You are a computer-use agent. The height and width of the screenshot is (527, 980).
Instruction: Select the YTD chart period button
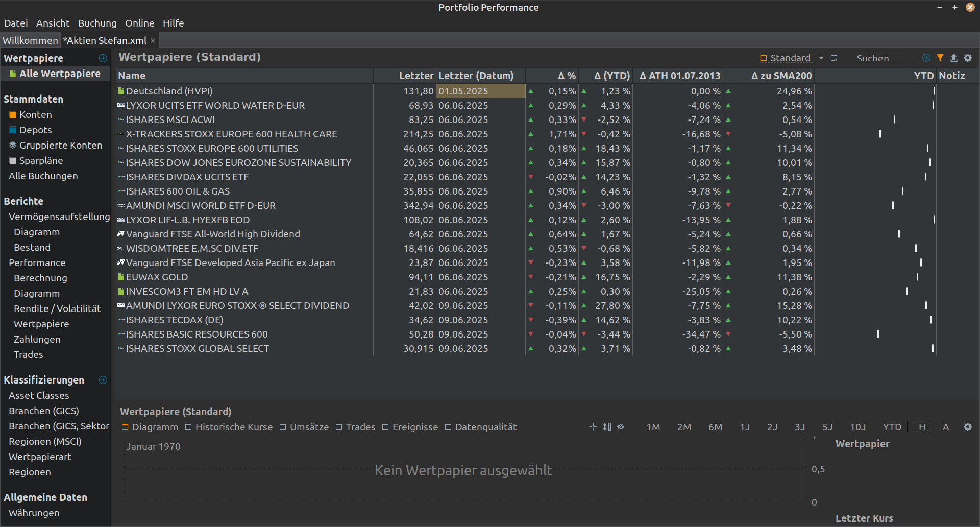892,427
